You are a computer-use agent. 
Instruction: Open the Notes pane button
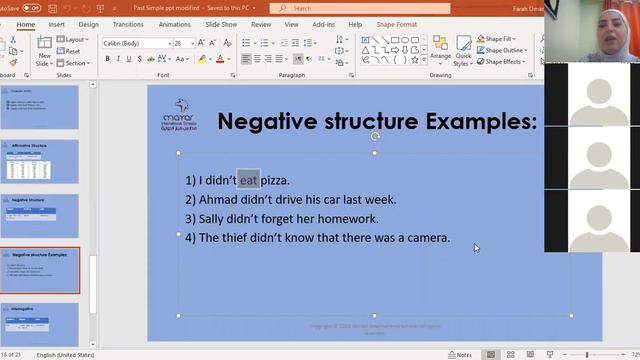pyautogui.click(x=460, y=355)
